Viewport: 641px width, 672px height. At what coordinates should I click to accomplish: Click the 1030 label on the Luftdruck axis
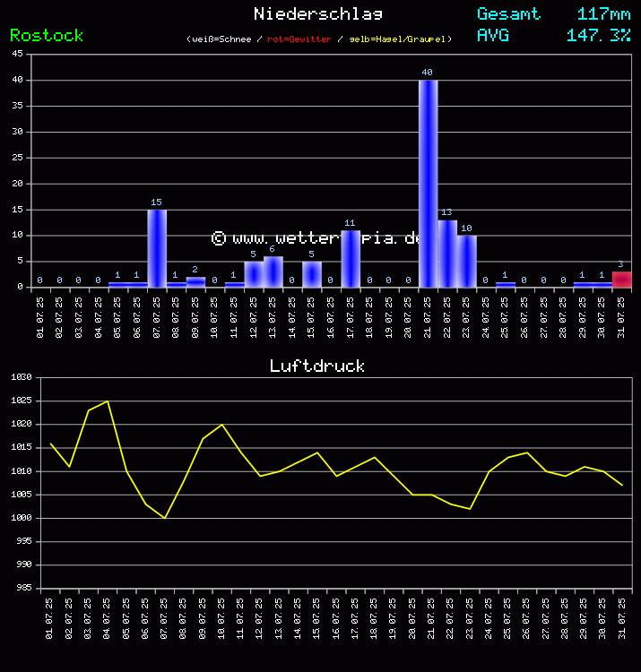tap(20, 377)
